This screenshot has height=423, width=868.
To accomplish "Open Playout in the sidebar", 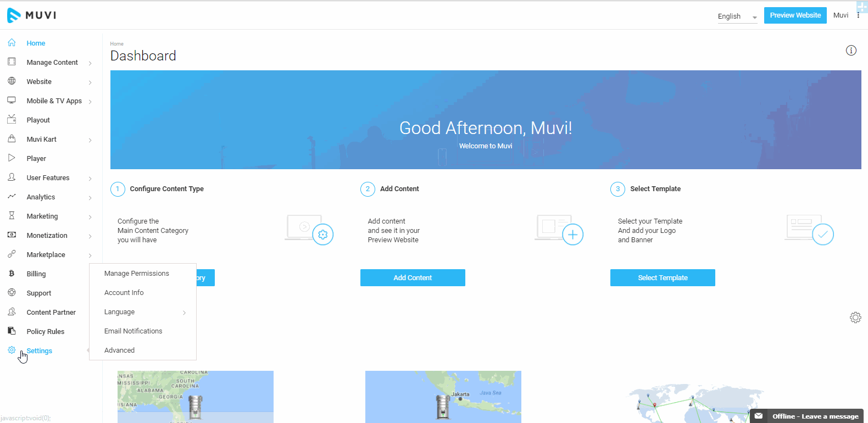I will click(38, 120).
